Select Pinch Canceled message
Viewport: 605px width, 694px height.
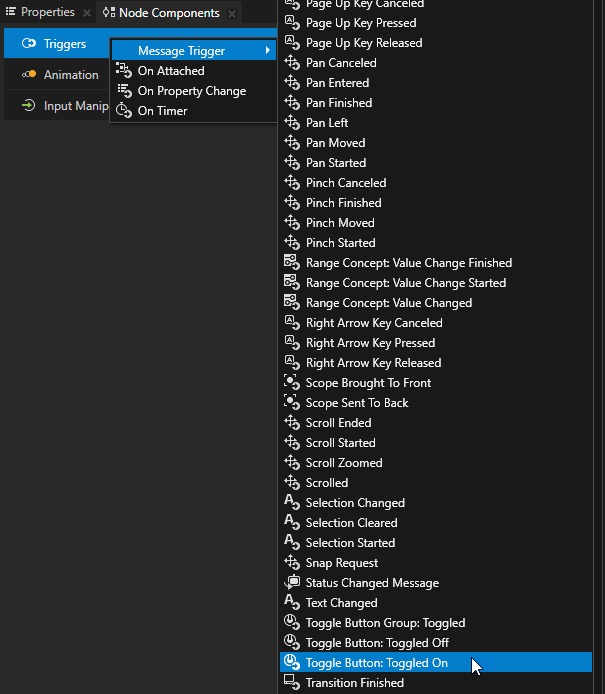(x=436, y=182)
